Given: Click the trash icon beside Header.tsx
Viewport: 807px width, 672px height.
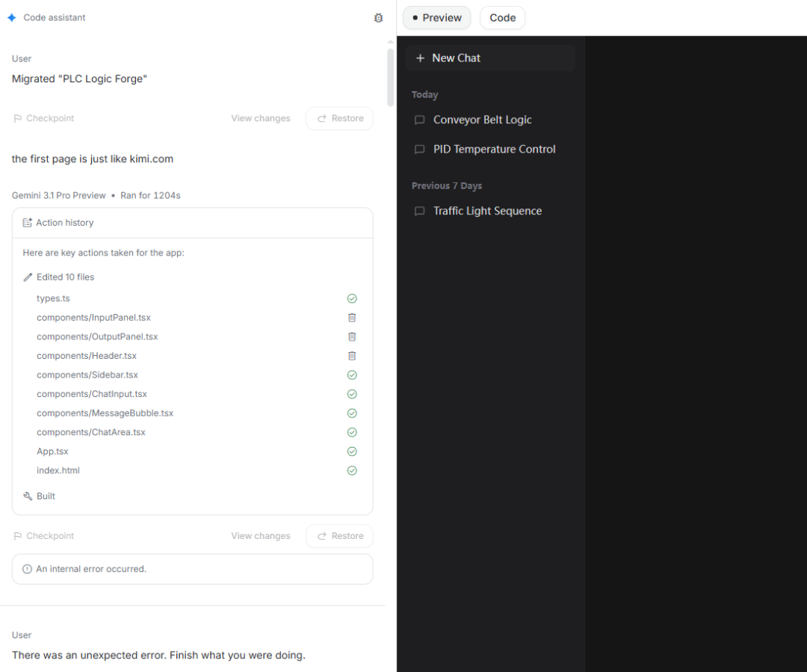Looking at the screenshot, I should coord(352,356).
